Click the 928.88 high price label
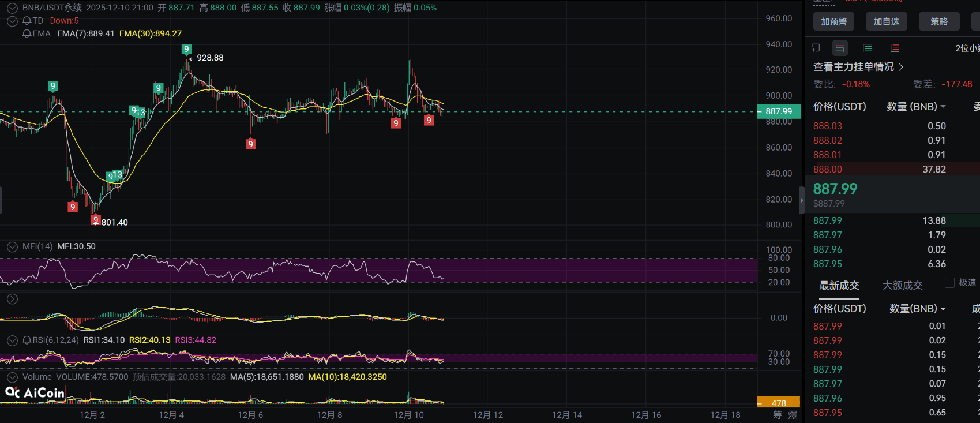Viewport: 980px width, 423px height. pos(210,58)
